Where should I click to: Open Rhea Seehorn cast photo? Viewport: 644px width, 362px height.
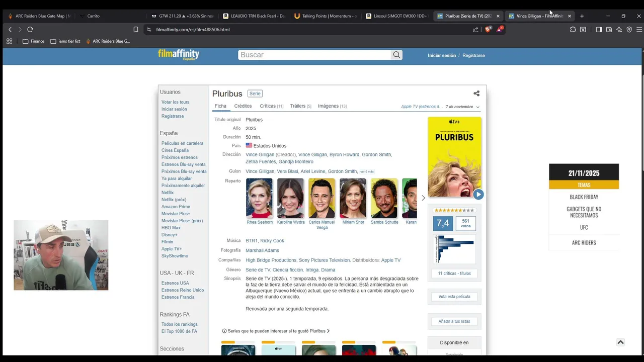pyautogui.click(x=259, y=198)
